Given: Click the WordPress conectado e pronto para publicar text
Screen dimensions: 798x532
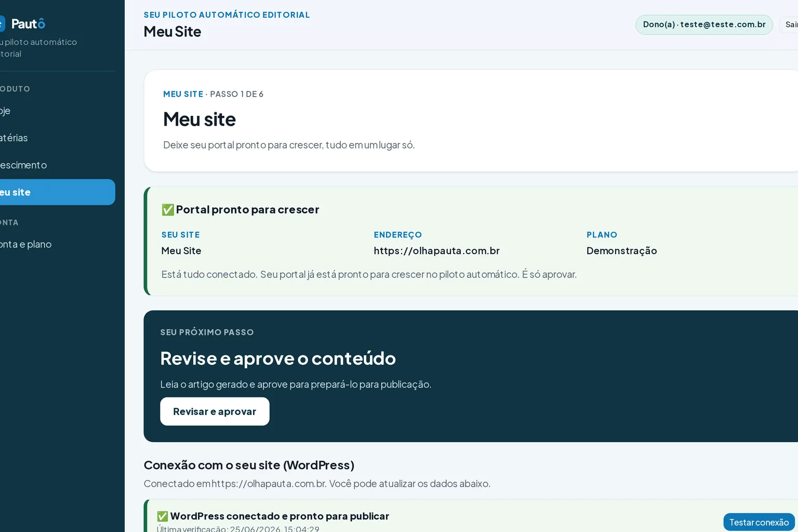Looking at the screenshot, I should [x=280, y=516].
